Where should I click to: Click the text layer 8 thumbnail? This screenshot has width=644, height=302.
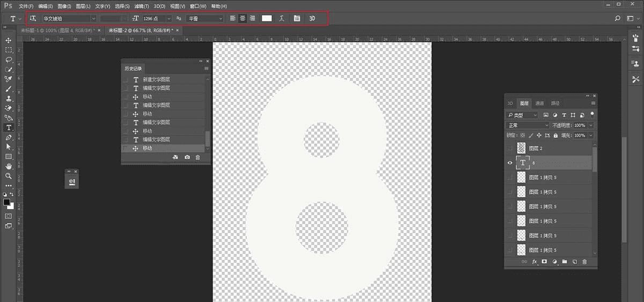click(x=522, y=163)
